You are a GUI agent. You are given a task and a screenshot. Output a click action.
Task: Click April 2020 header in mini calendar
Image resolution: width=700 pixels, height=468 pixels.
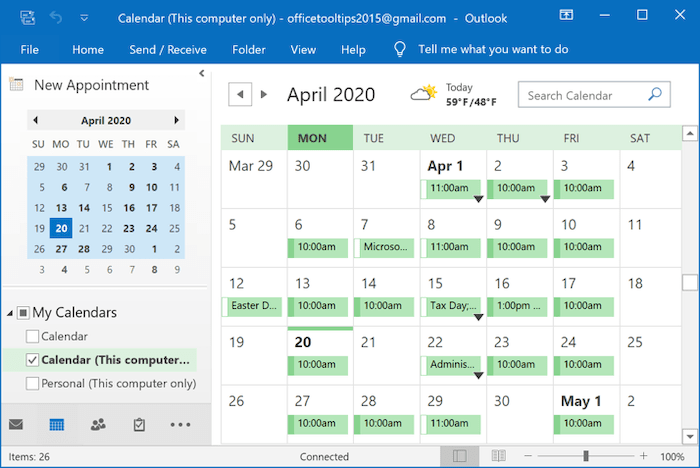pyautogui.click(x=106, y=121)
